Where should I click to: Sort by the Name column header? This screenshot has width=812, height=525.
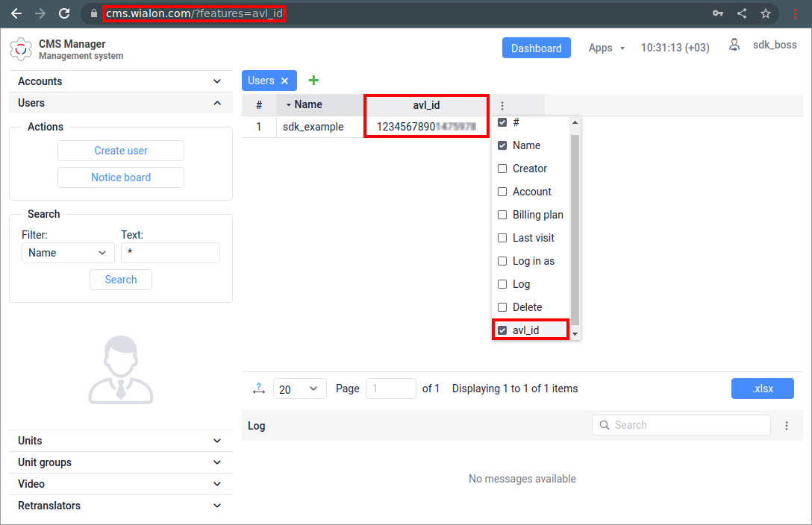pyautogui.click(x=319, y=105)
